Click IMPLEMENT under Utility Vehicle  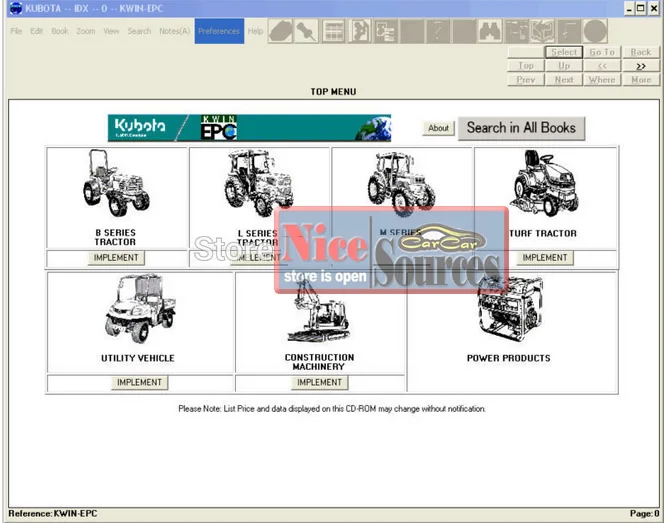coord(139,382)
